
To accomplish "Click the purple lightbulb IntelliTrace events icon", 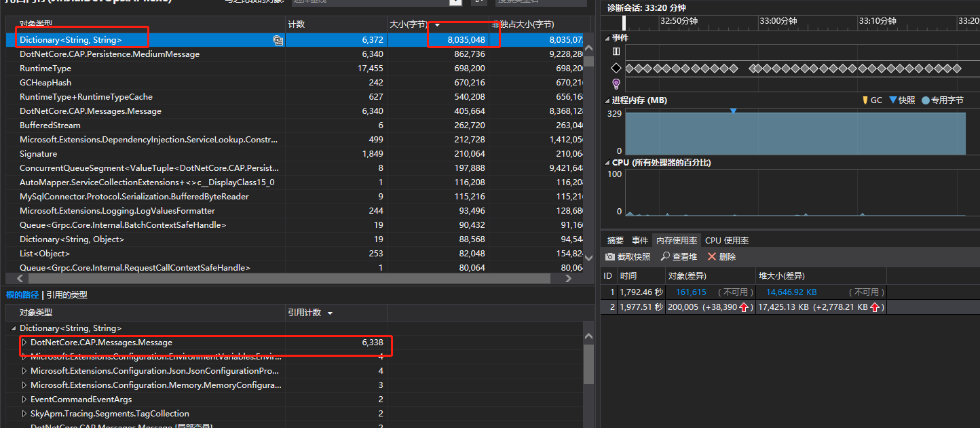I will 616,84.
